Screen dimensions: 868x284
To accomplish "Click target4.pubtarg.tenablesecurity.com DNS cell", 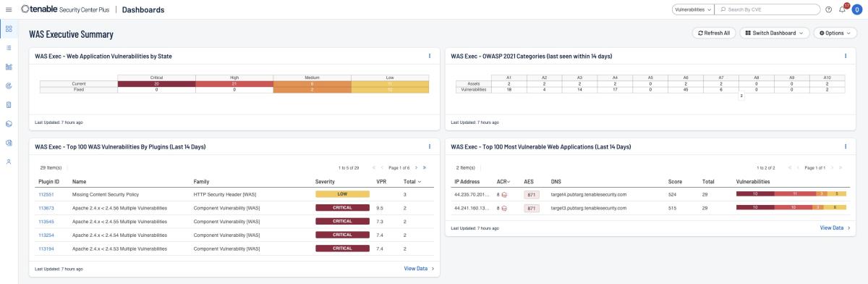I will pos(588,195).
